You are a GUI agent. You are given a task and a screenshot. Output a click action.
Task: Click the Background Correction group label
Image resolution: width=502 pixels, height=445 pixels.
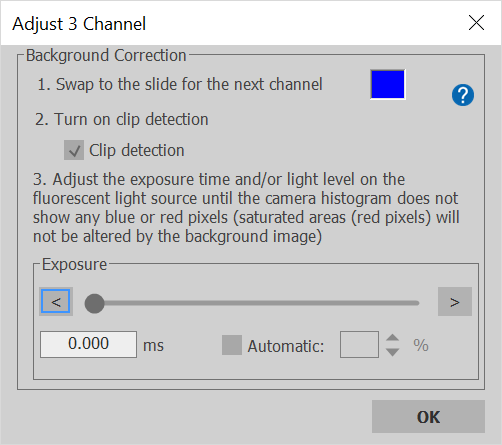106,55
